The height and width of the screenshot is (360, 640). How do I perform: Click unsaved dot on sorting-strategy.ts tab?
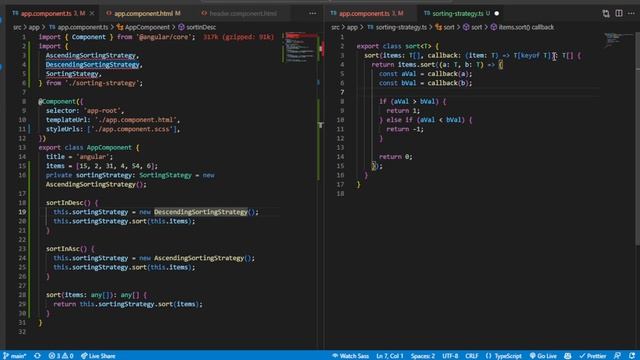point(497,13)
